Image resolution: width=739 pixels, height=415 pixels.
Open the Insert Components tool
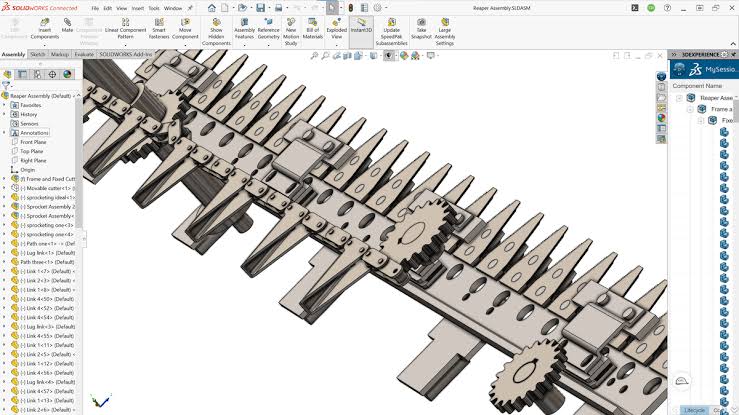pyautogui.click(x=45, y=29)
